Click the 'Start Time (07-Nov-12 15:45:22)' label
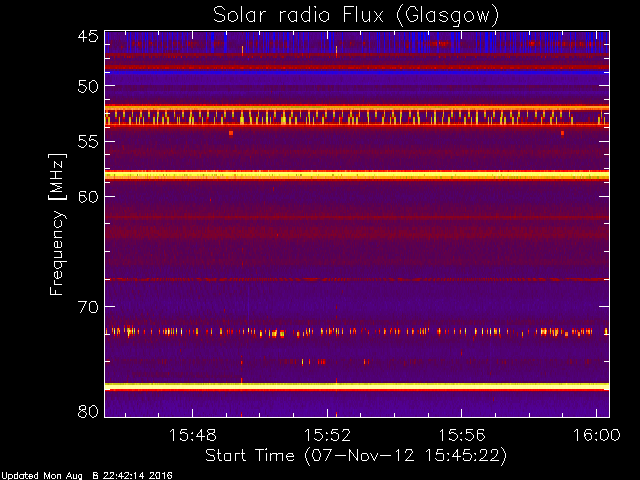The image size is (640, 480). 356,456
